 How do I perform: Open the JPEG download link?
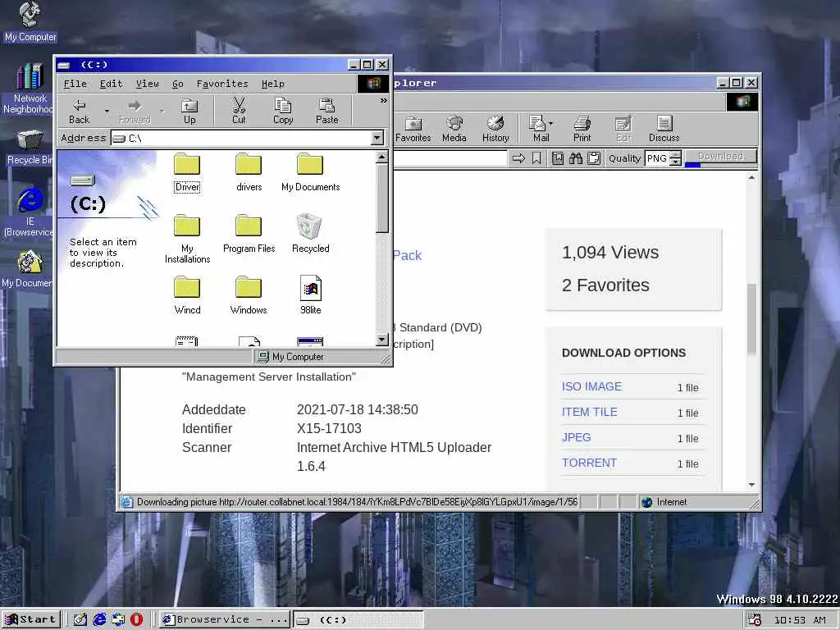[577, 437]
